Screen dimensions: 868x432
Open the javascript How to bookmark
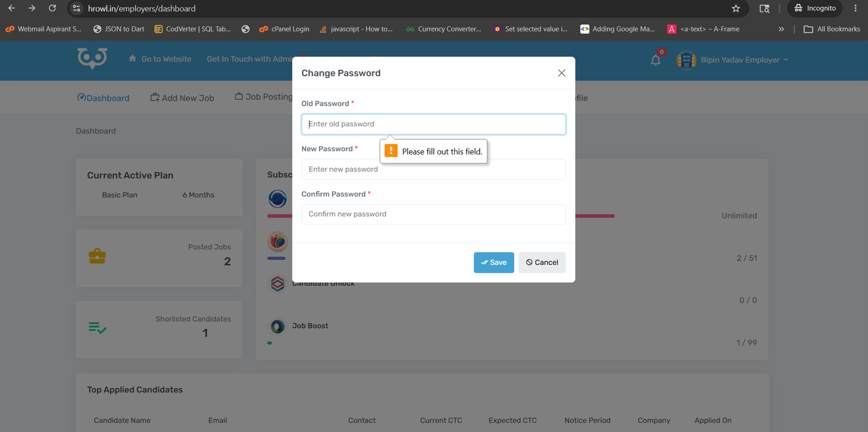coord(356,29)
